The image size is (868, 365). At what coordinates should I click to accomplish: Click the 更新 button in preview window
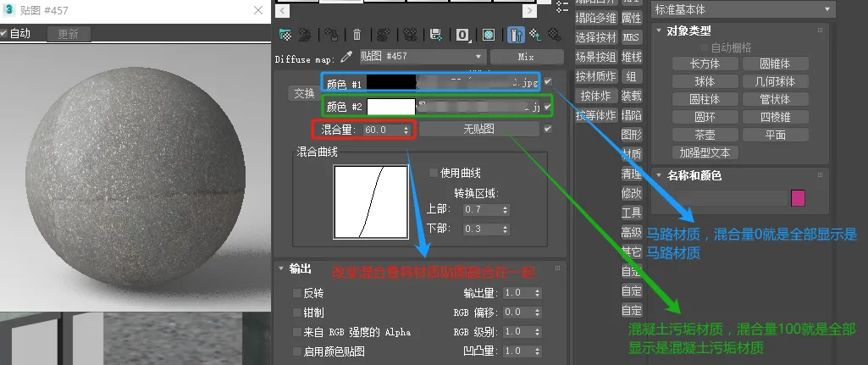coord(69,34)
